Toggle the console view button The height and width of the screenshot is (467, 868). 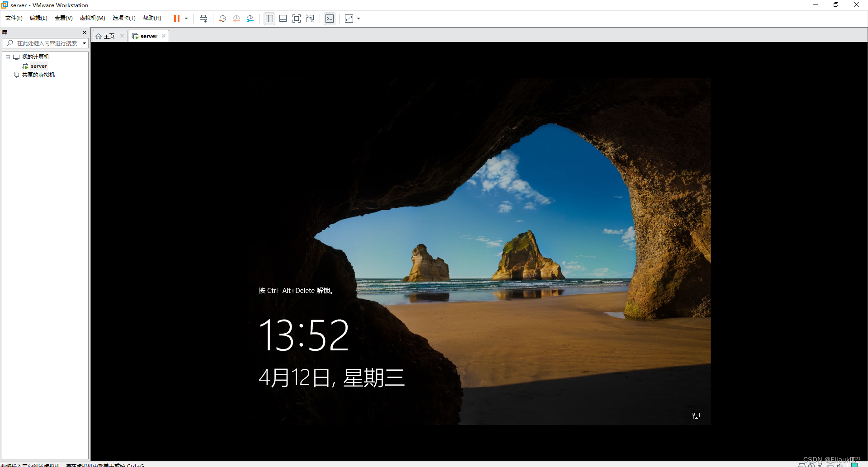330,19
